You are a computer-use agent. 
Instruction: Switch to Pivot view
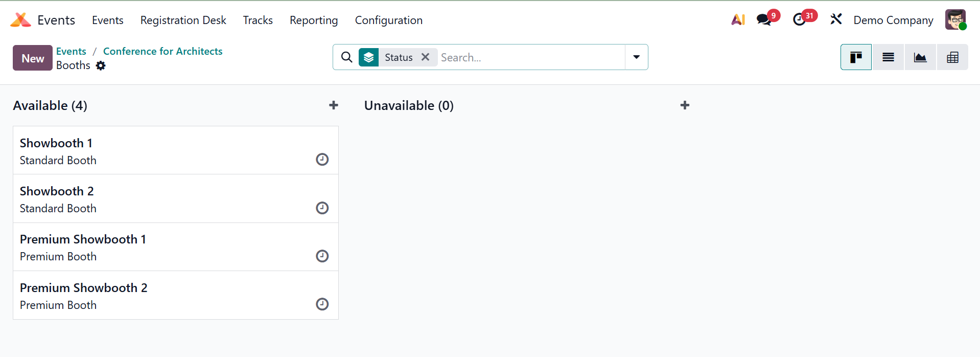(952, 57)
